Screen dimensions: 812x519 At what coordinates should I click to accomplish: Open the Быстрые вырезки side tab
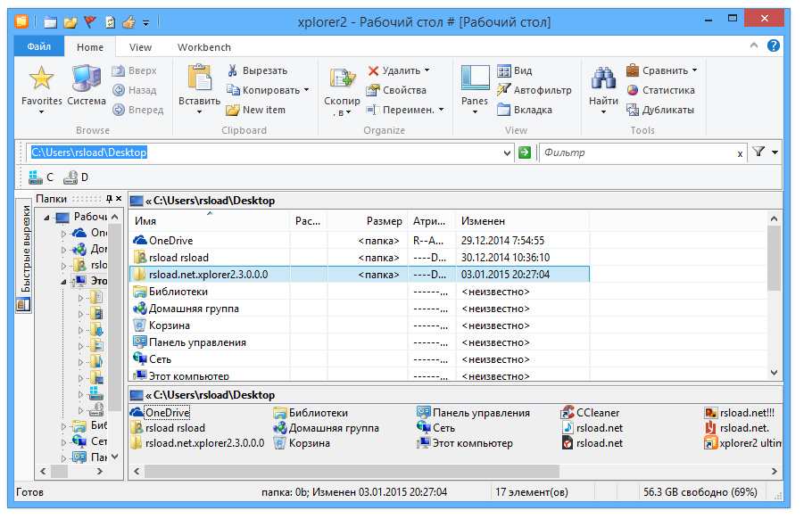pyautogui.click(x=24, y=256)
